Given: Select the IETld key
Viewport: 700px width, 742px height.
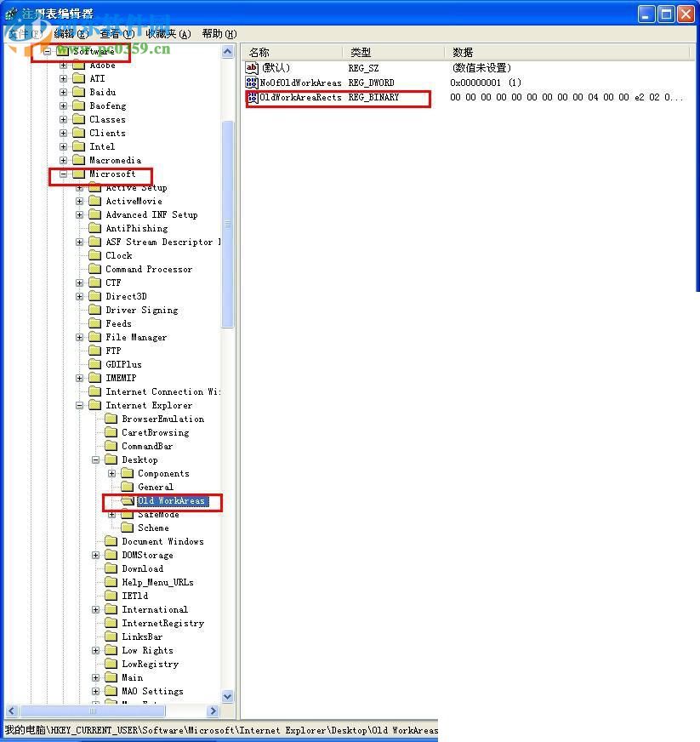Looking at the screenshot, I should [x=134, y=596].
